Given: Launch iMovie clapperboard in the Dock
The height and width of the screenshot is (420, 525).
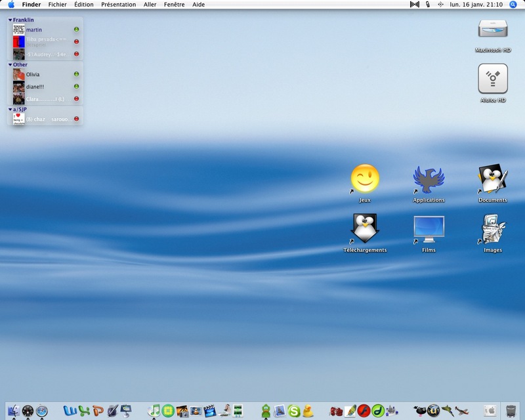Looking at the screenshot, I should (210, 411).
